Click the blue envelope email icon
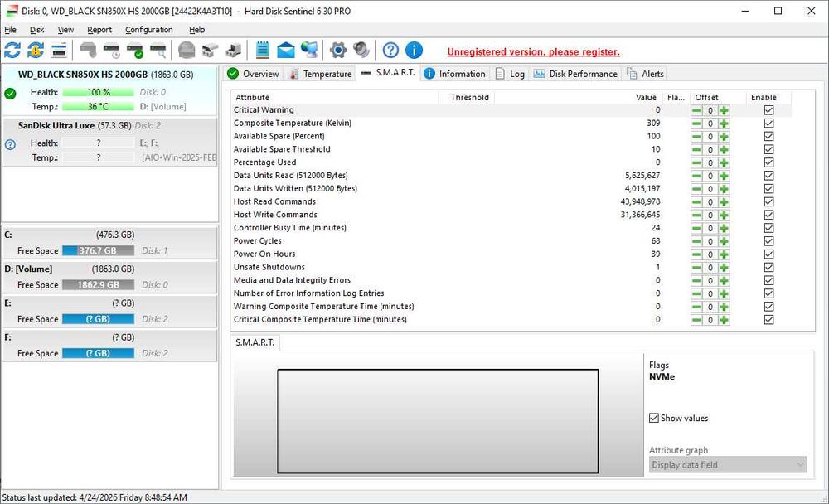This screenshot has width=829, height=504. coord(285,51)
